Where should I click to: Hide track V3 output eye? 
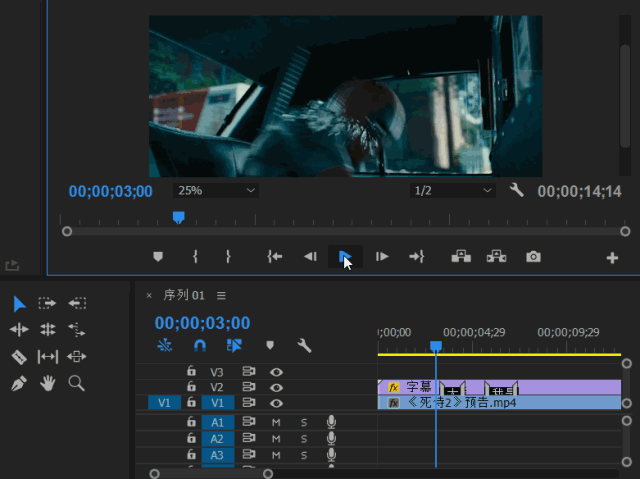point(276,372)
